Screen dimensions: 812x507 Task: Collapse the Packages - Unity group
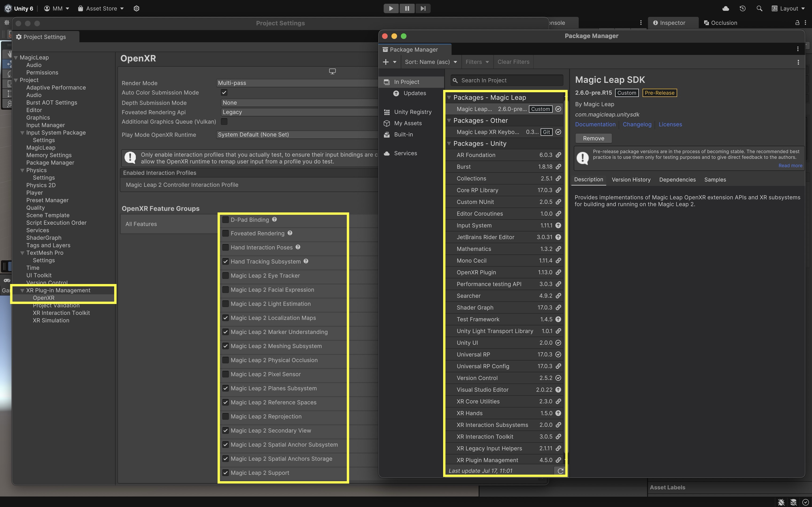(449, 143)
